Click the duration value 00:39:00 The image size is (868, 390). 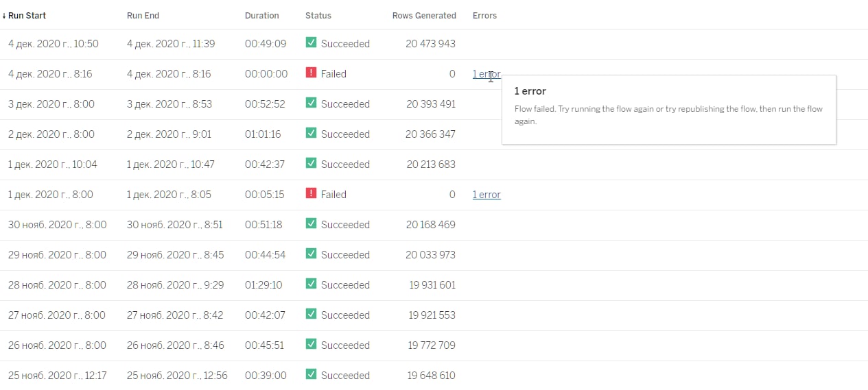point(266,376)
